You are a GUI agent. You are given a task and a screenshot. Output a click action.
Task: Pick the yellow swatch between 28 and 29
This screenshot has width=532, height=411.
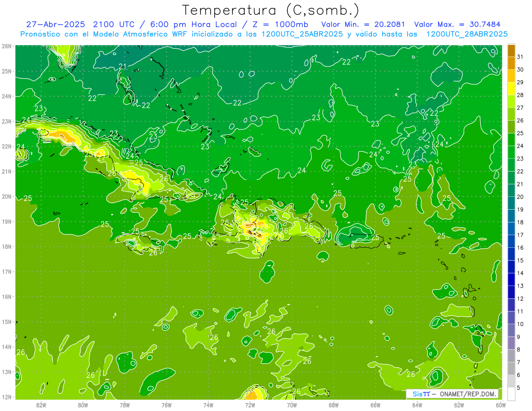click(511, 89)
